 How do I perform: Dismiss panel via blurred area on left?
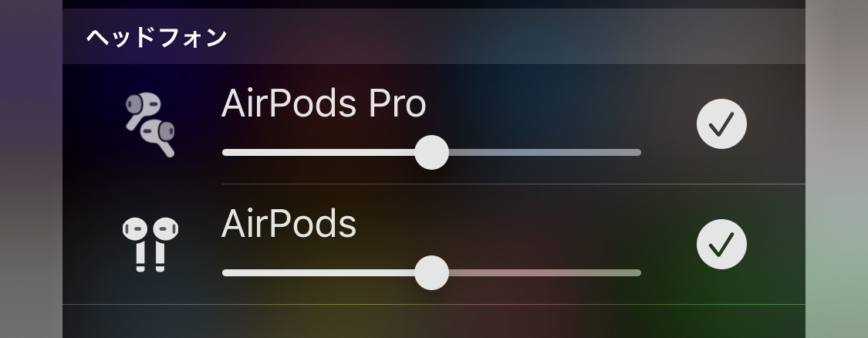click(31, 169)
